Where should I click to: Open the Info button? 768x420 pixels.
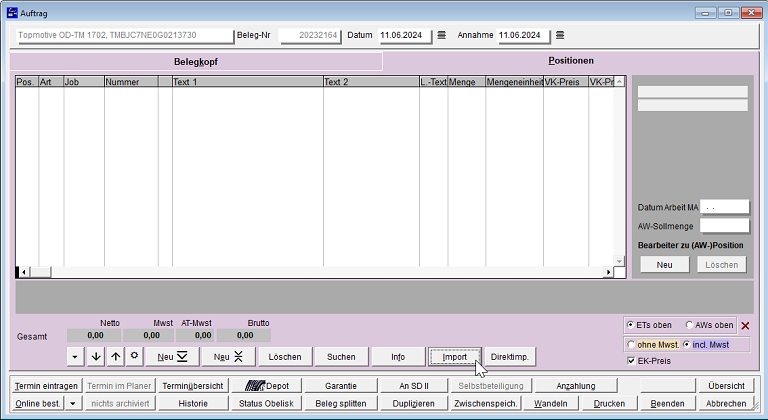pos(398,357)
